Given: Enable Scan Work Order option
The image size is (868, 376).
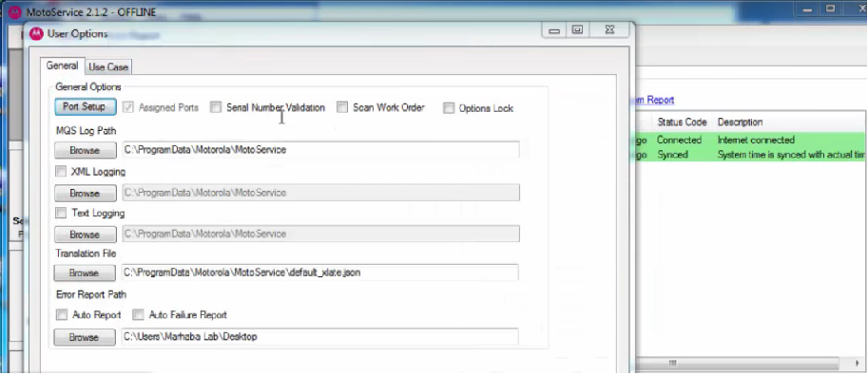Looking at the screenshot, I should click(342, 107).
